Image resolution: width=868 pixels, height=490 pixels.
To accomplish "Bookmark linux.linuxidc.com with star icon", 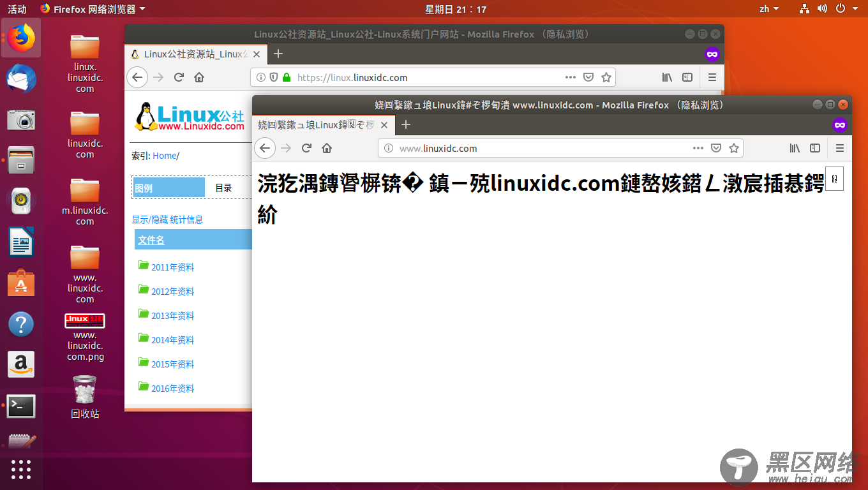I will point(606,77).
